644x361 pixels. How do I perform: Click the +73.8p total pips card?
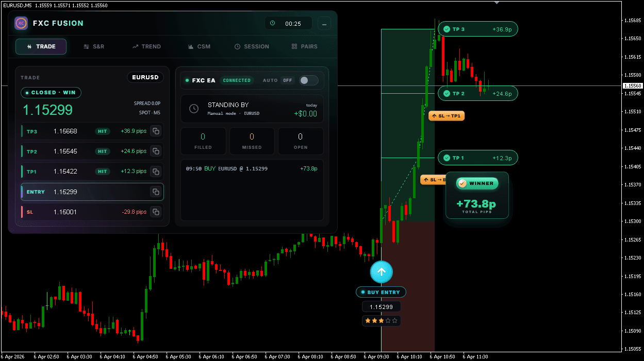(x=477, y=196)
